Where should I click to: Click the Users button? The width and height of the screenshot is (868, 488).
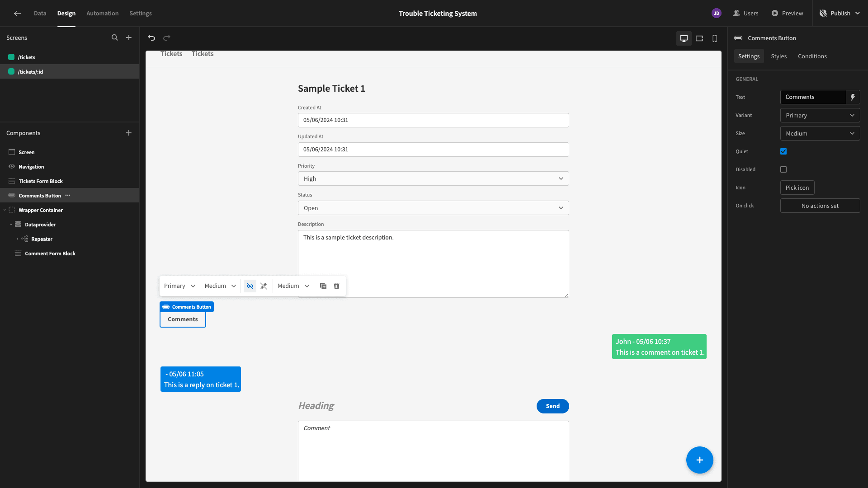(x=745, y=14)
